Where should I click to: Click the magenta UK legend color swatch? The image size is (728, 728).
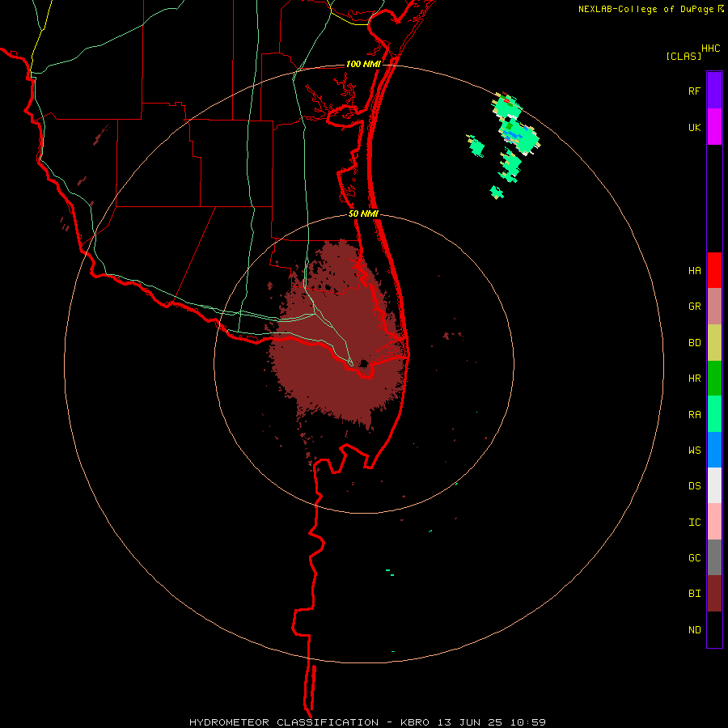714,127
